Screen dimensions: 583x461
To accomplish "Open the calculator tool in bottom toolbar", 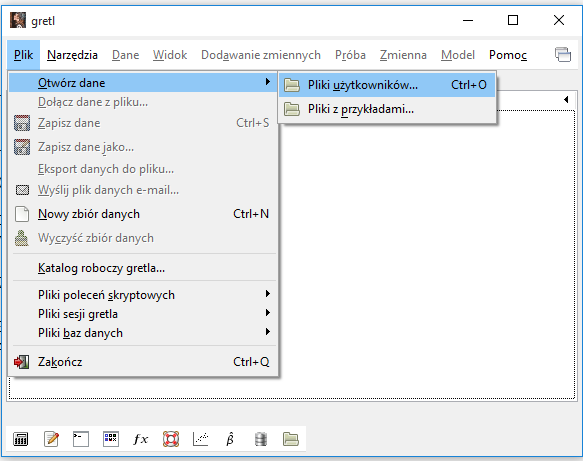I will (20, 439).
